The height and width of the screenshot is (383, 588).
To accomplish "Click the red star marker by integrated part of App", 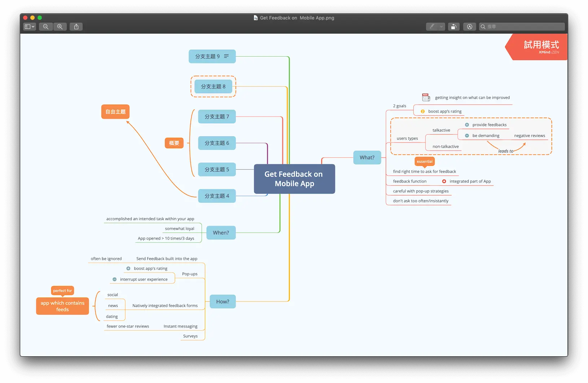I will (x=444, y=181).
